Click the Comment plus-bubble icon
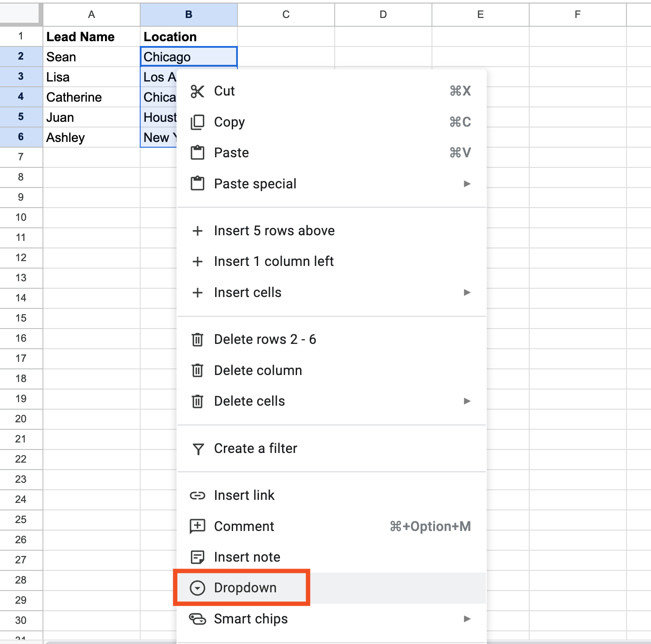The image size is (651, 644). pos(198,526)
